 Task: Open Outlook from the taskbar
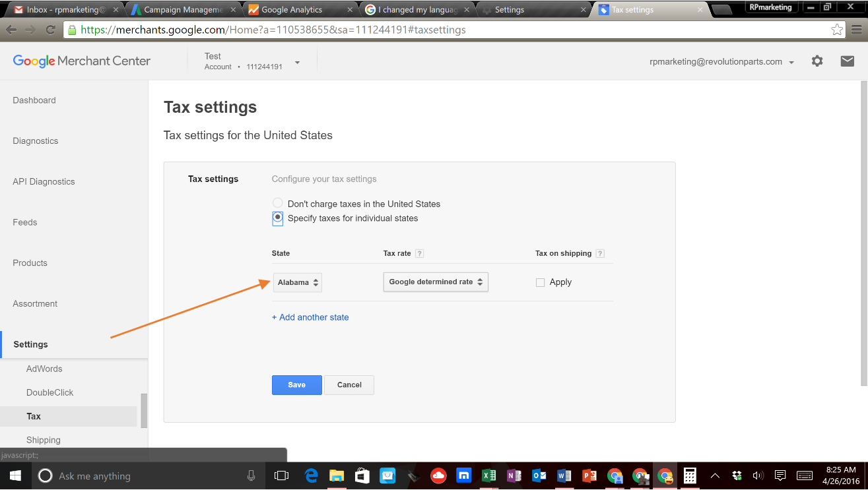539,475
